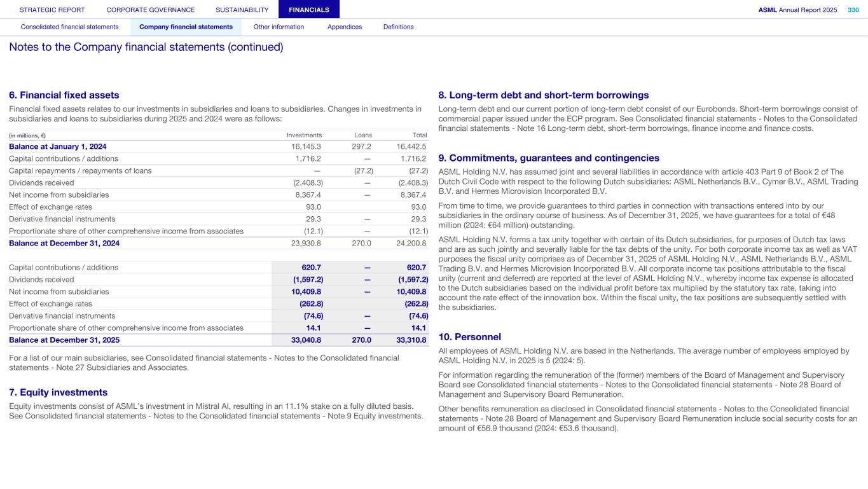Open the Definitions sub-tab
868x489 pixels.
click(x=398, y=27)
